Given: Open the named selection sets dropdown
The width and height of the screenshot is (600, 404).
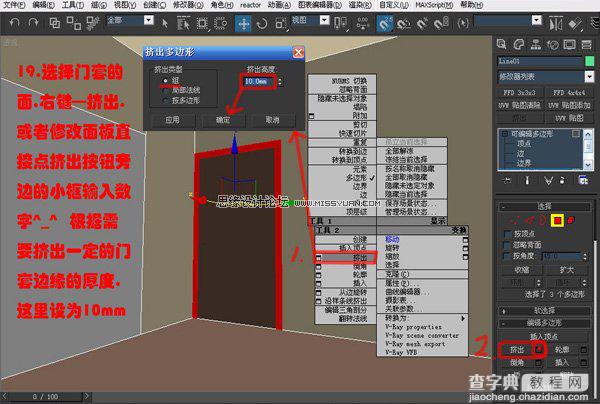Looking at the screenshot, I should pyautogui.click(x=537, y=20).
